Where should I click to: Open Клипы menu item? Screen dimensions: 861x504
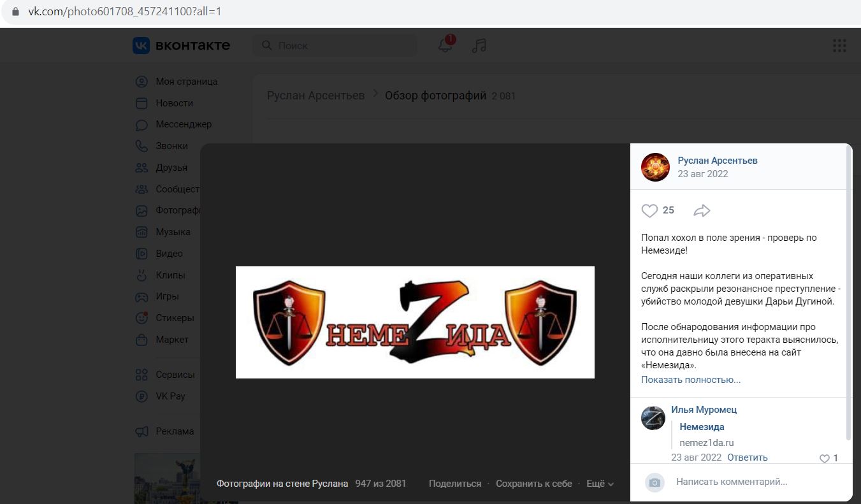170,275
